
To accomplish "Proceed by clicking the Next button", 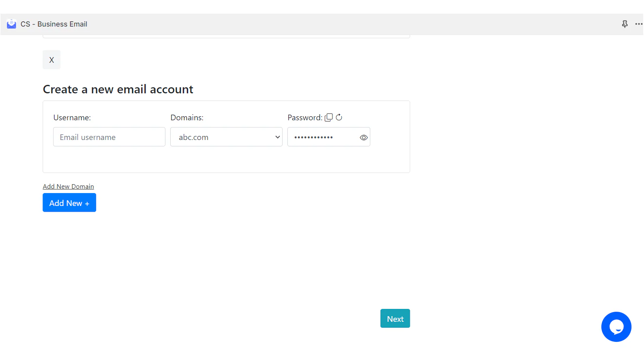I will [395, 319].
